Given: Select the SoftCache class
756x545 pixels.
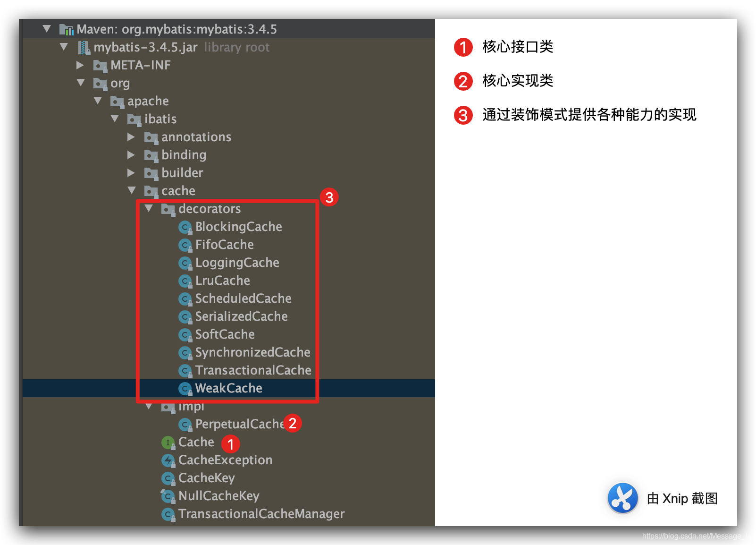Looking at the screenshot, I should click(x=225, y=334).
